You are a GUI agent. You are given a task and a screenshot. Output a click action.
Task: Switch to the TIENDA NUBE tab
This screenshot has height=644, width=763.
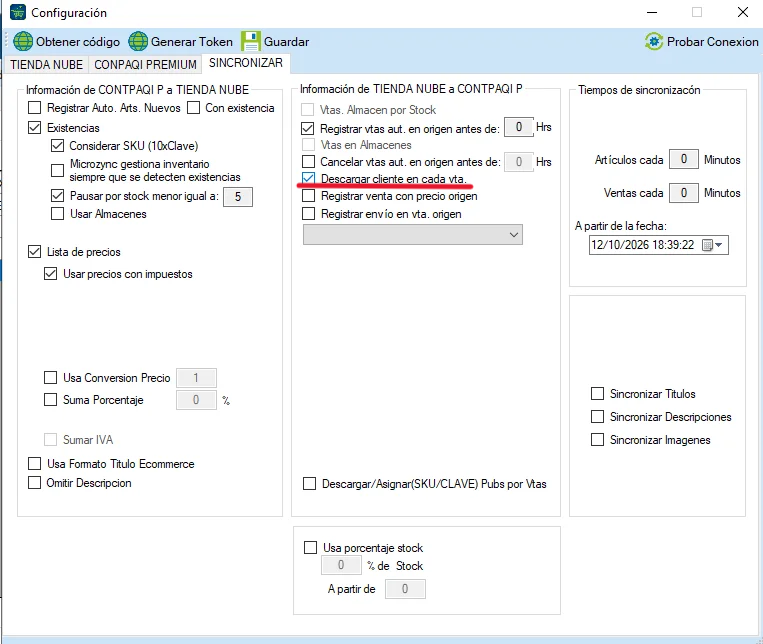[x=46, y=65]
